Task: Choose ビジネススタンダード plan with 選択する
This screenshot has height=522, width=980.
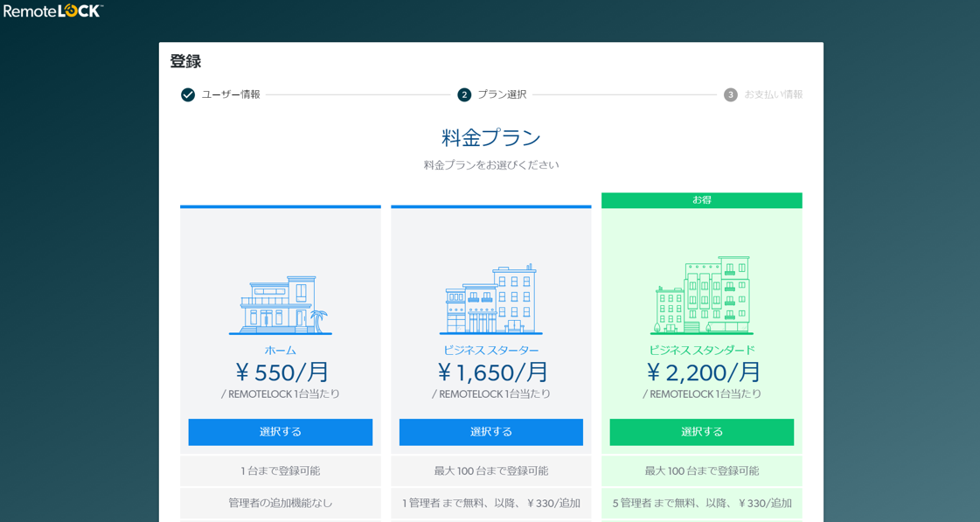Action: (x=702, y=432)
